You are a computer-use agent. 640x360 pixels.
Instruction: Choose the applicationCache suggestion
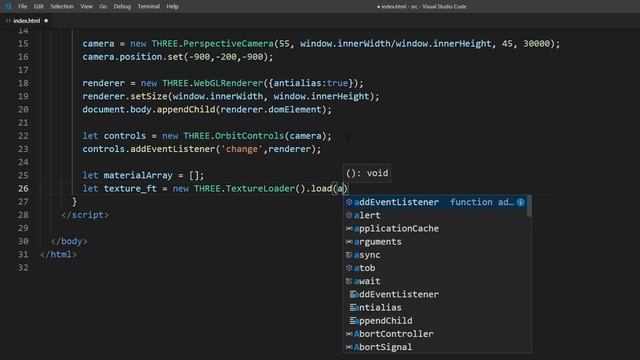pos(435,229)
